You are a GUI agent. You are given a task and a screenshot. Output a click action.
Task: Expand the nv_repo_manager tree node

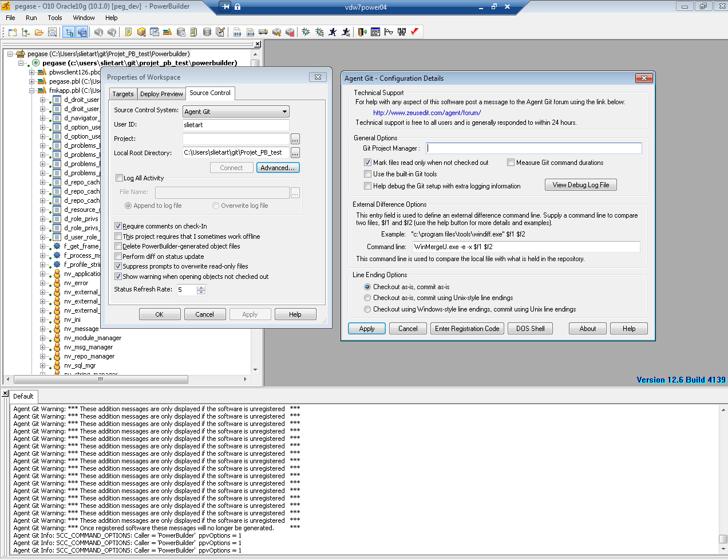click(x=42, y=356)
